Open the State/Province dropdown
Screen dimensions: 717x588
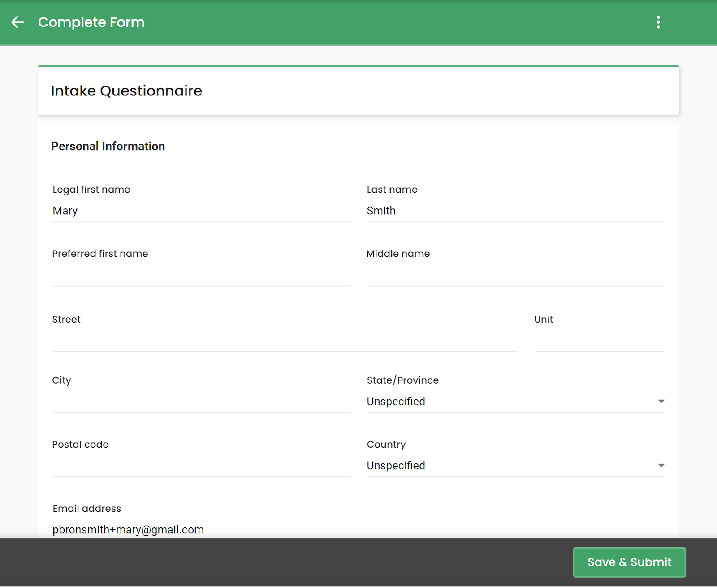pyautogui.click(x=515, y=402)
